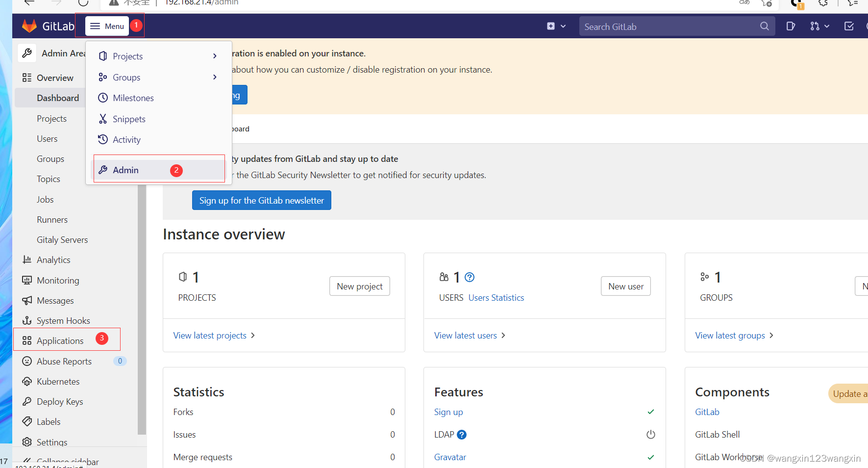Screen dimensions: 868x468
Task: Expand the Projects submenu chevron
Action: [x=214, y=56]
